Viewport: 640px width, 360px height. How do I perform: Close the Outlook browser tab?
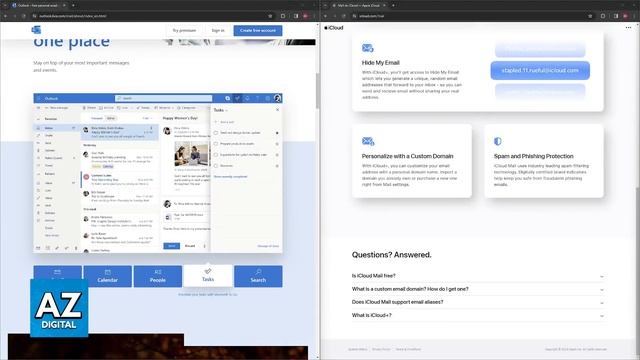point(64,5)
